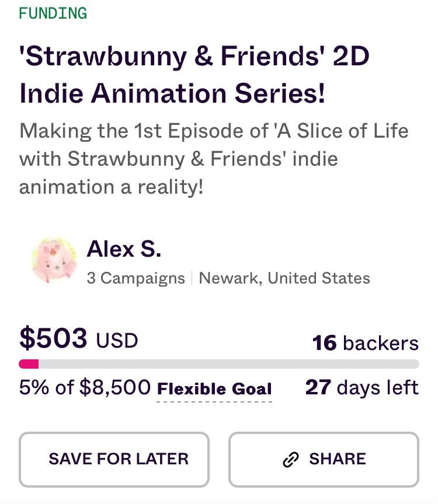This screenshot has width=438, height=504.
Task: Click the word 'backers' beside 16
Action: click(380, 343)
